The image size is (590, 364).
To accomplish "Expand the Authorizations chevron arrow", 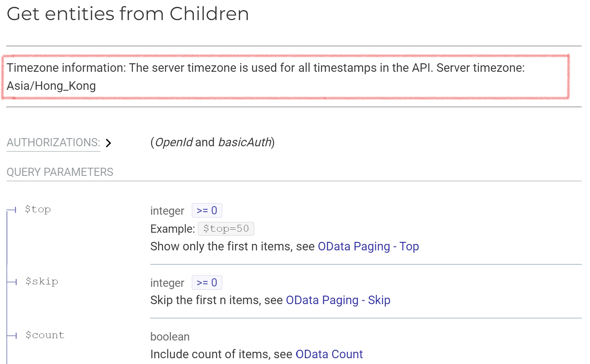I will (x=108, y=143).
